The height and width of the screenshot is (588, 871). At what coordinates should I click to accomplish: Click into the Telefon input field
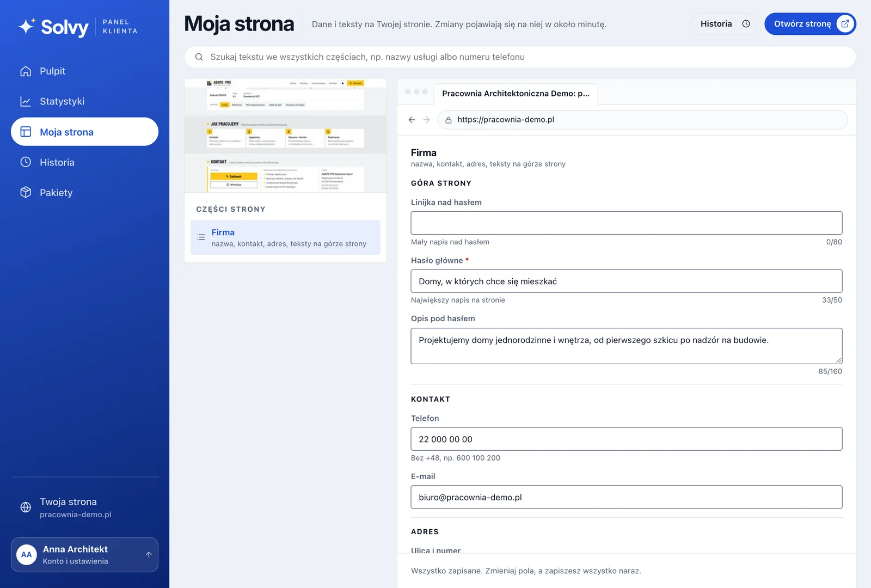(x=627, y=439)
